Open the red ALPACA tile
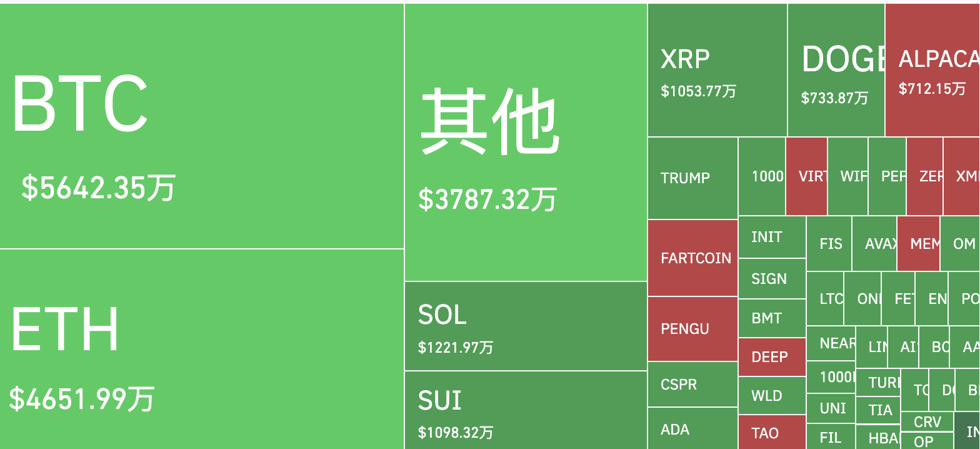 932,70
